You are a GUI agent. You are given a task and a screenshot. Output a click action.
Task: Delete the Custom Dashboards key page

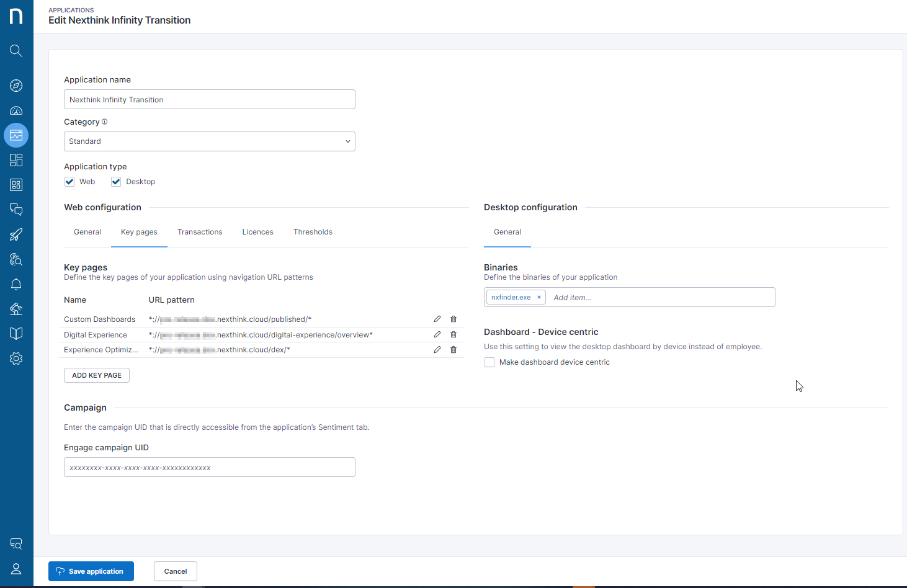coord(453,319)
